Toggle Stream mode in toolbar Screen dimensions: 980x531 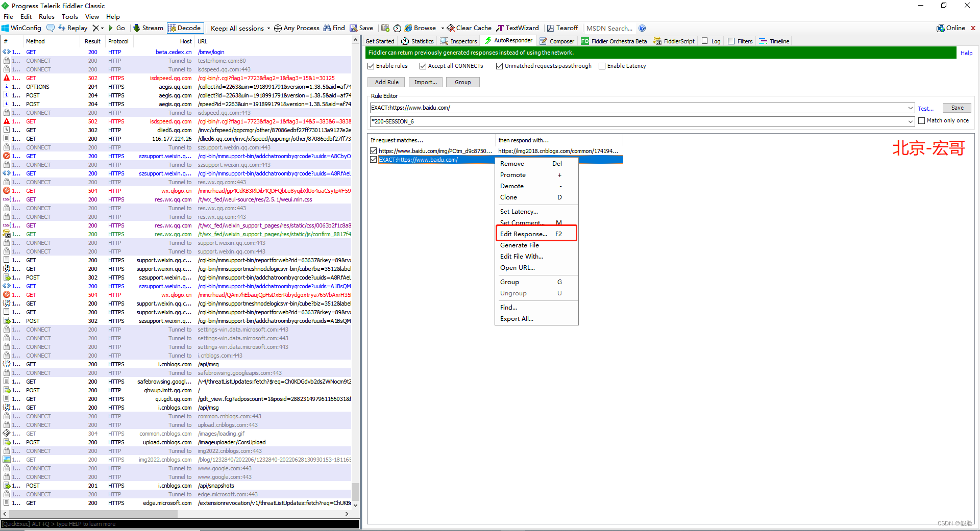pyautogui.click(x=148, y=28)
